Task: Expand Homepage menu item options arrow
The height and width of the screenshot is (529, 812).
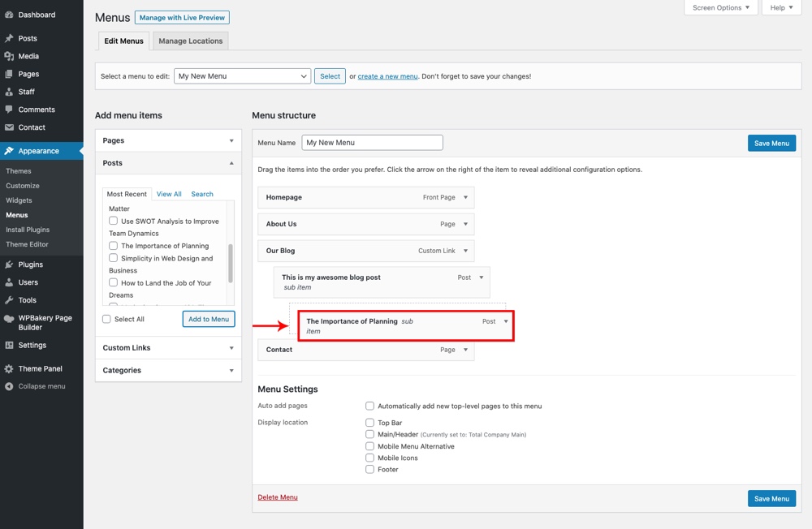Action: [x=465, y=197]
